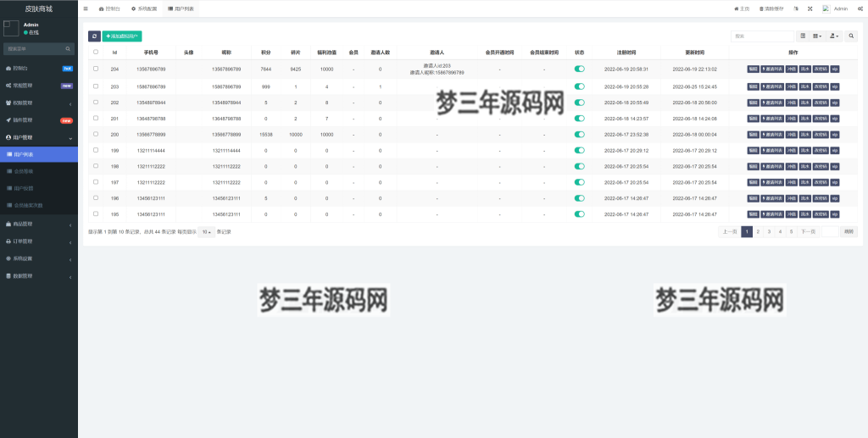Click the search magnifier icon above table
The width and height of the screenshot is (868, 438).
[x=852, y=36]
